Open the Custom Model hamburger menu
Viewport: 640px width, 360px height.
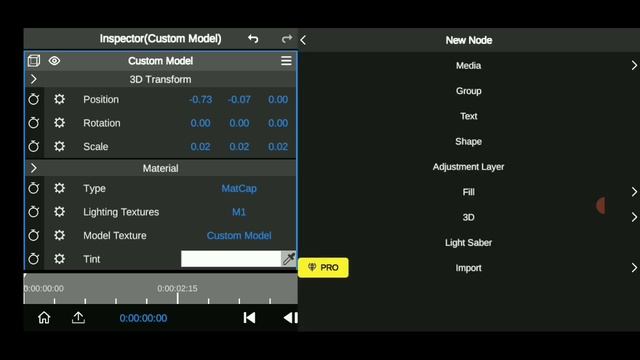click(x=286, y=61)
